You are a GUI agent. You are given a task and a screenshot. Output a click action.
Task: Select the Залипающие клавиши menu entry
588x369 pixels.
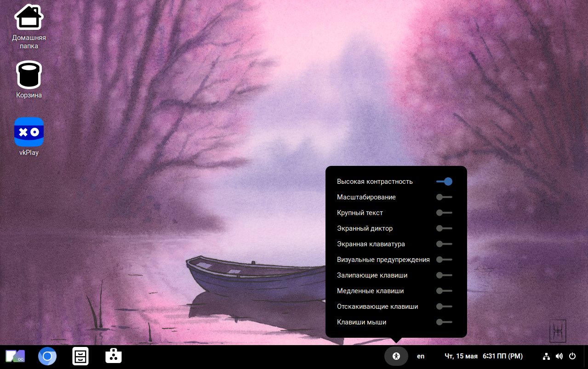click(x=372, y=275)
